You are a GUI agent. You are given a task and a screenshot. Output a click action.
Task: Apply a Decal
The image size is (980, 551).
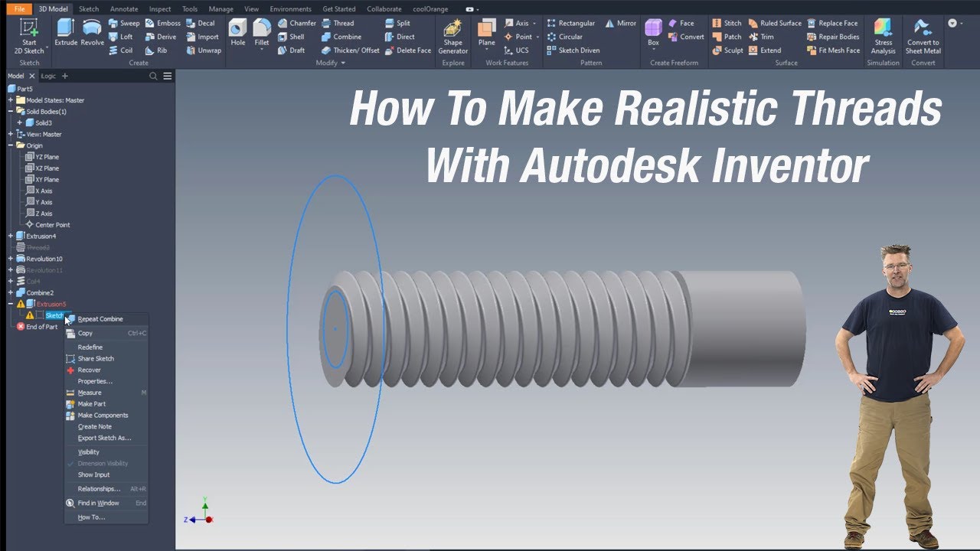click(x=201, y=23)
